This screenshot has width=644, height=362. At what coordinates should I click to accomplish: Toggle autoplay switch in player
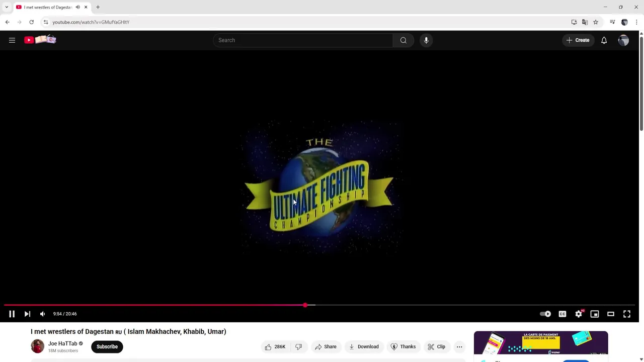pyautogui.click(x=545, y=314)
